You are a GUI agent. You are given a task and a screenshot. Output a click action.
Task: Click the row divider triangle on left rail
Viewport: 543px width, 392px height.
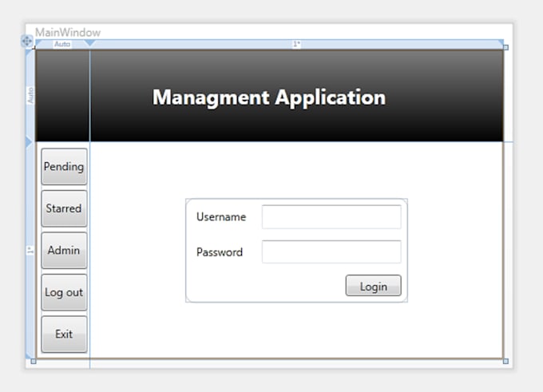pyautogui.click(x=29, y=141)
